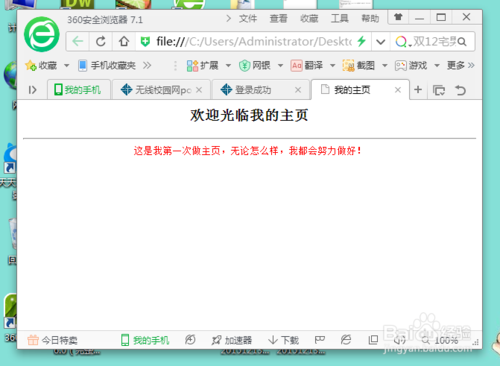Expand the menu bar chevron
The width and height of the screenshot is (500, 366).
pyautogui.click(x=228, y=18)
